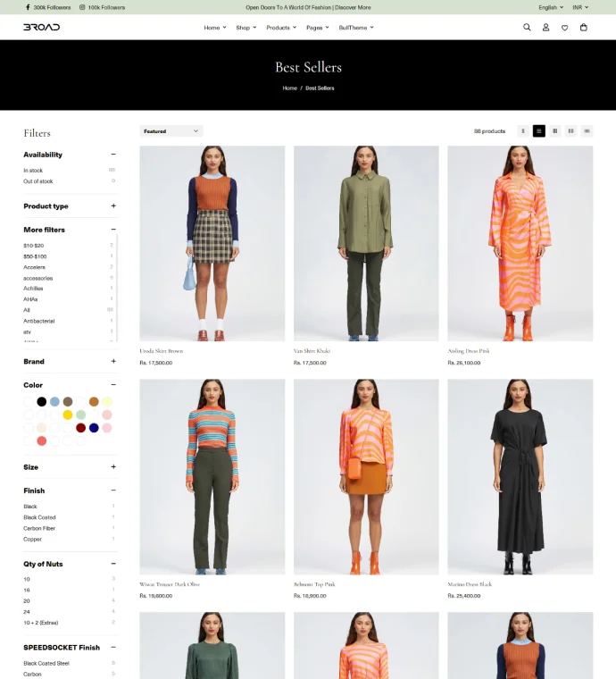Collapse the Availability filter section
This screenshot has height=679, width=616.
[x=113, y=155]
